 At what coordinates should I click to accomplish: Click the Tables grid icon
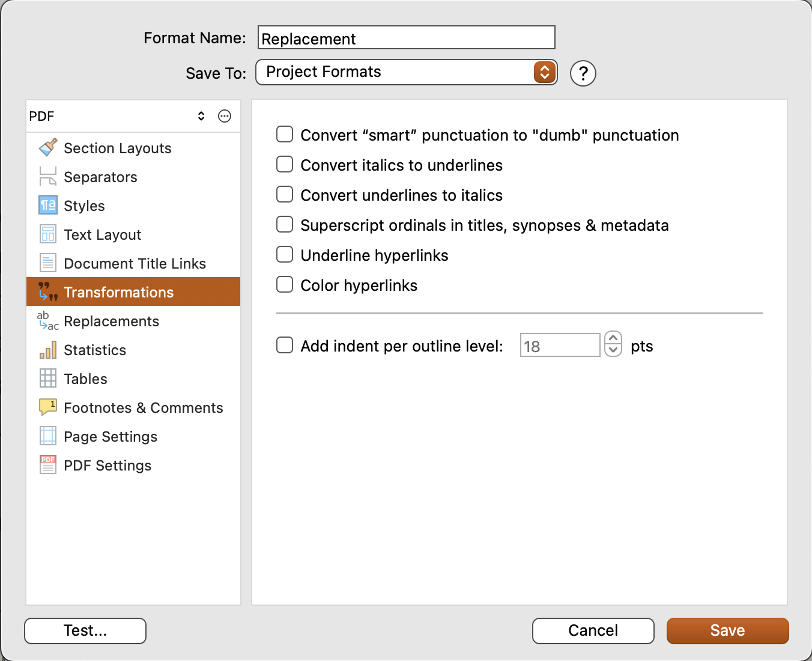click(48, 379)
